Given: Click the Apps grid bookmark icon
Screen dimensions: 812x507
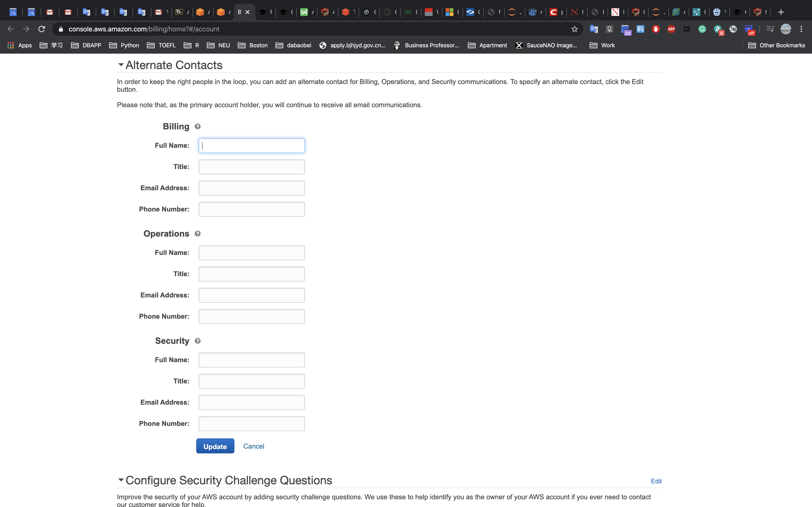Looking at the screenshot, I should (11, 45).
